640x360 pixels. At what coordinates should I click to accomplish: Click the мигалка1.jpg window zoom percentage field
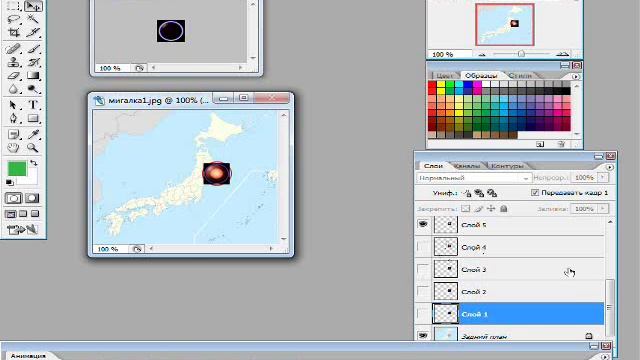coord(111,249)
